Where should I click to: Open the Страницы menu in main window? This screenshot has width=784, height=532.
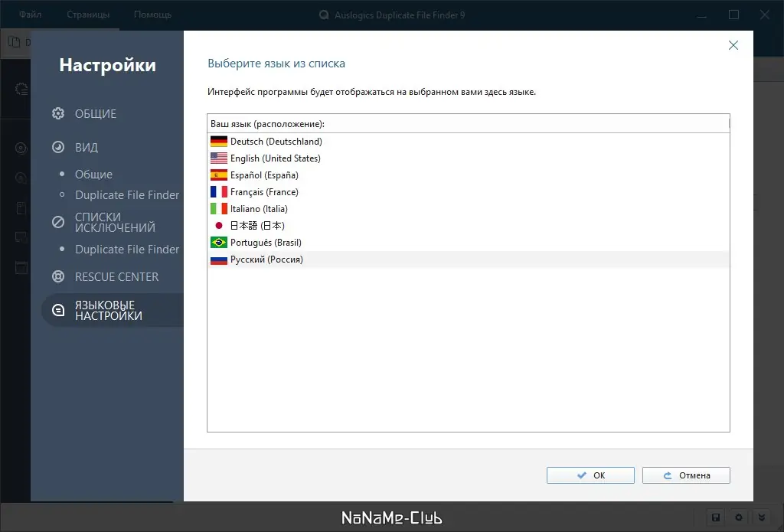(89, 15)
